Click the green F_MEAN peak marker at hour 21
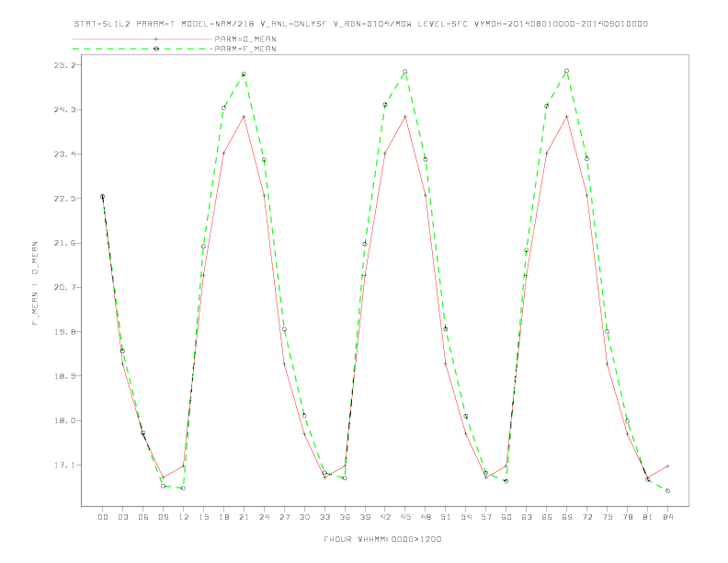Image resolution: width=728 pixels, height=563 pixels. point(244,74)
